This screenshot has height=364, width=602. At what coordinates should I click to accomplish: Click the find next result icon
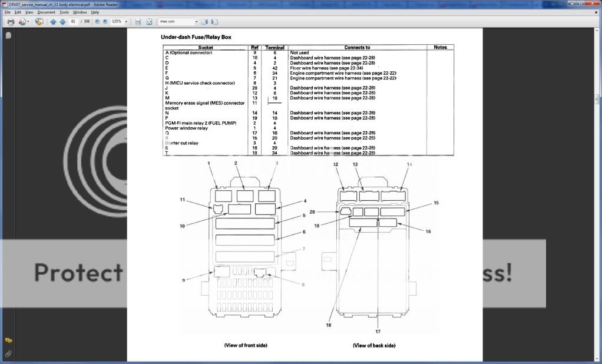[x=214, y=22]
